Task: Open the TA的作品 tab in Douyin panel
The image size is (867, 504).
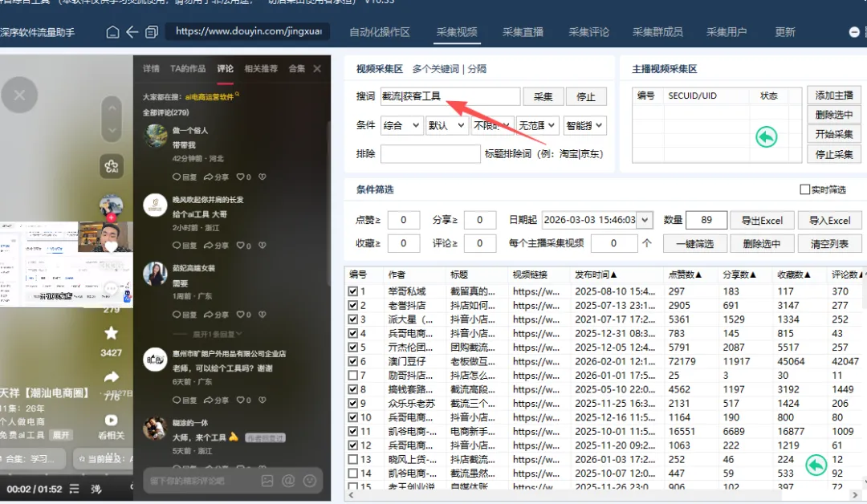Action: pos(188,68)
